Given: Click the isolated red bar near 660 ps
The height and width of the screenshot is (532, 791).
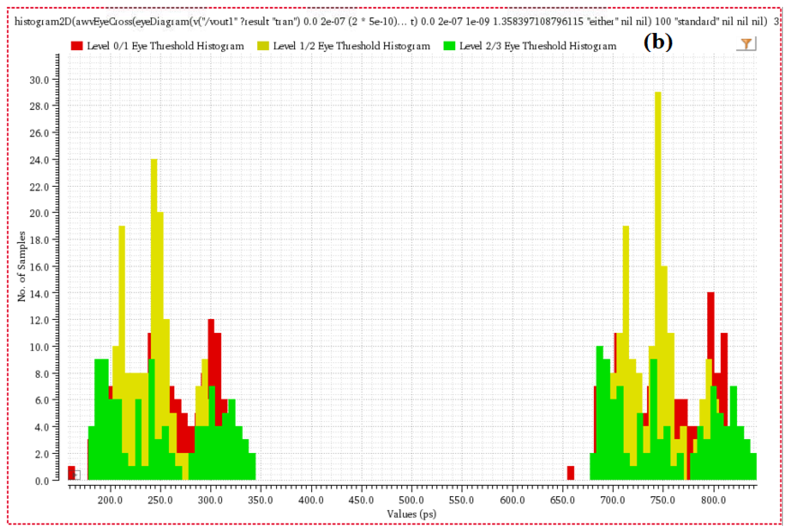Looking at the screenshot, I should [571, 473].
